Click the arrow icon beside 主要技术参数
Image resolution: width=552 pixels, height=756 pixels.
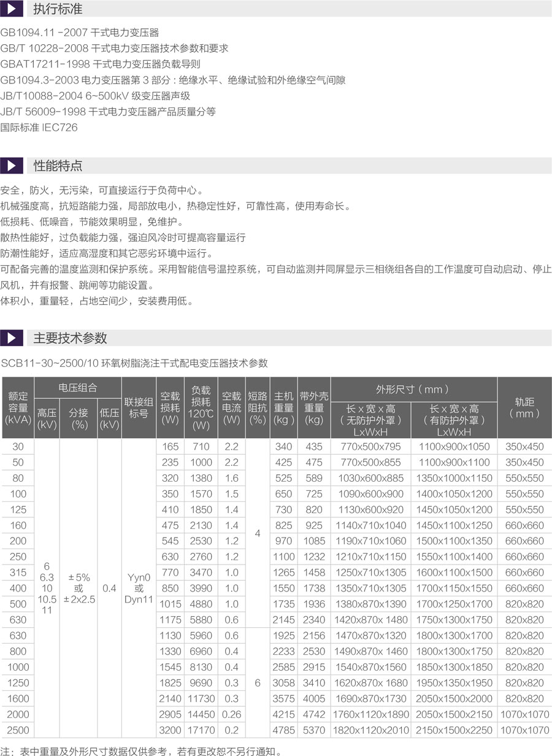pyautogui.click(x=12, y=337)
